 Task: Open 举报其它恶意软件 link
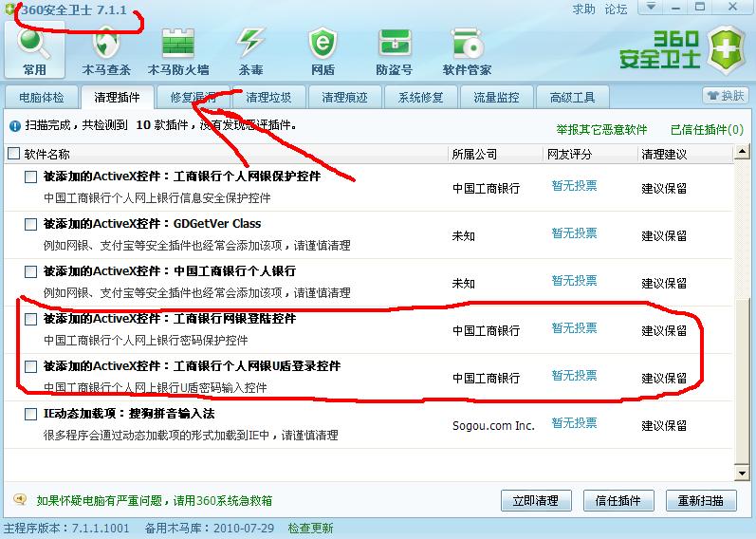[x=601, y=130]
